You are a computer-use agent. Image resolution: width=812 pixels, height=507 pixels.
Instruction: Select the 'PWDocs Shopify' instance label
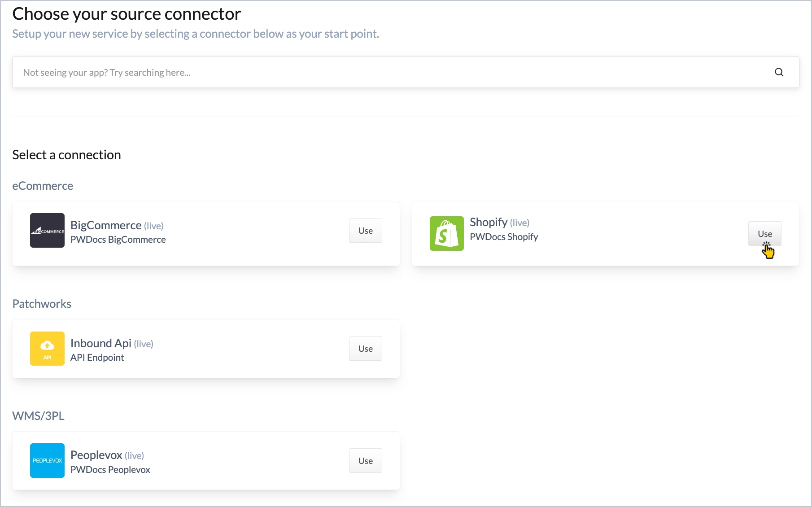pyautogui.click(x=504, y=237)
